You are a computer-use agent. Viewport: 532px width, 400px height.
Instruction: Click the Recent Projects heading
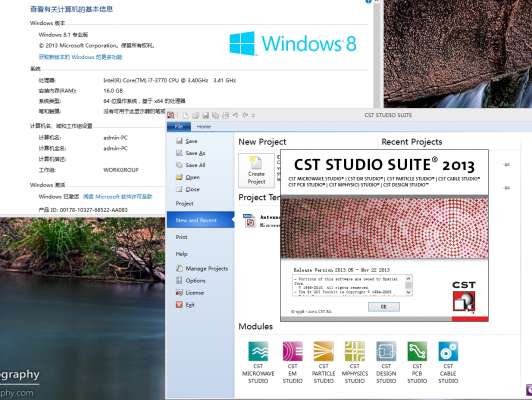412,142
